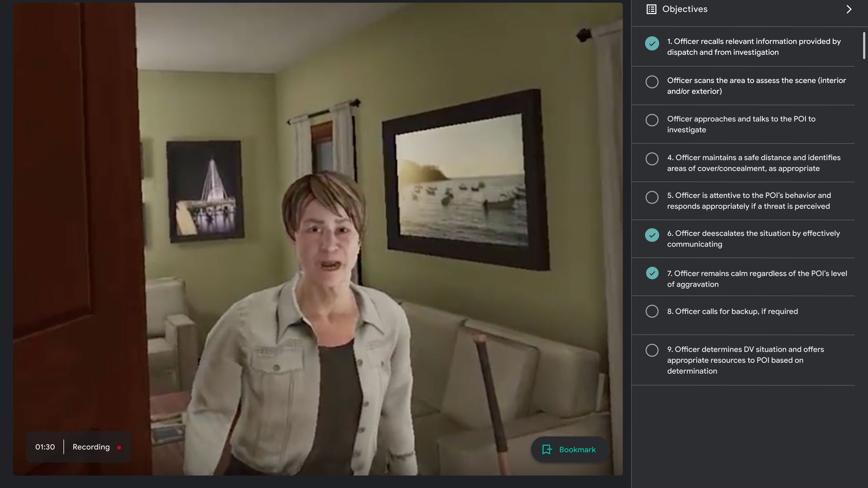Uncheck objective 6, officer deescalates the situation
The height and width of the screenshot is (488, 868).
coord(652,235)
